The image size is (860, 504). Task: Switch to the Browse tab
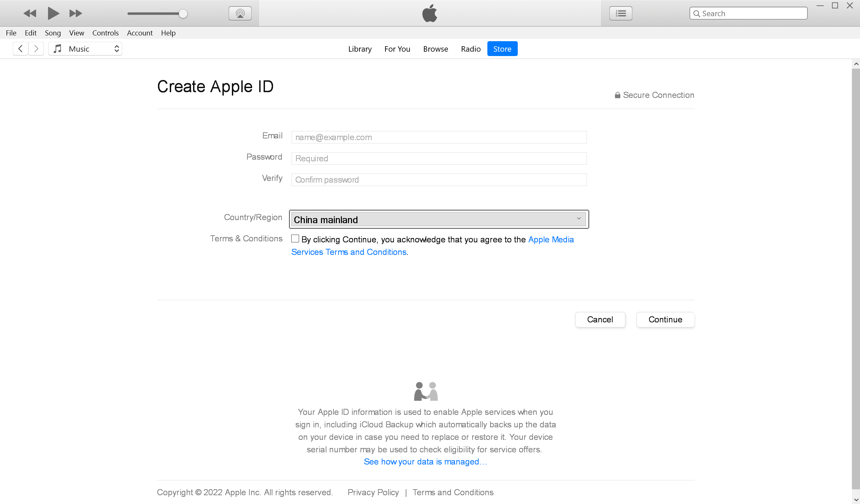pyautogui.click(x=435, y=49)
